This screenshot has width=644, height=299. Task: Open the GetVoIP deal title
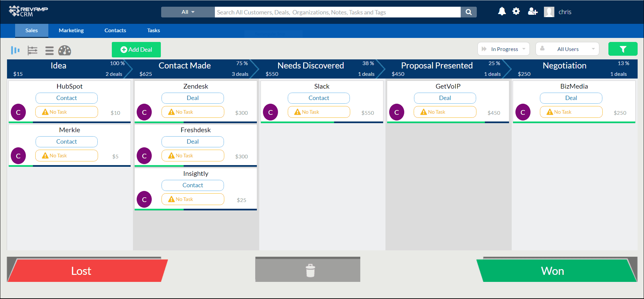tap(448, 86)
